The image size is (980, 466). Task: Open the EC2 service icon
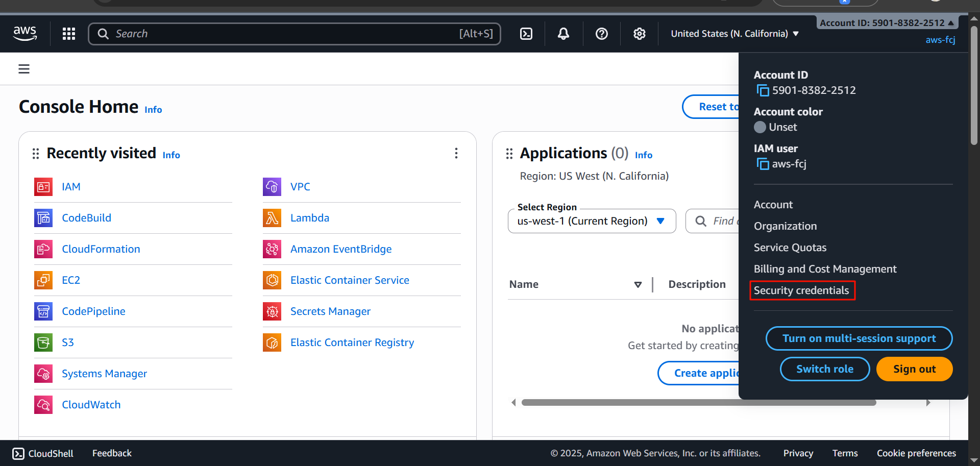click(43, 280)
